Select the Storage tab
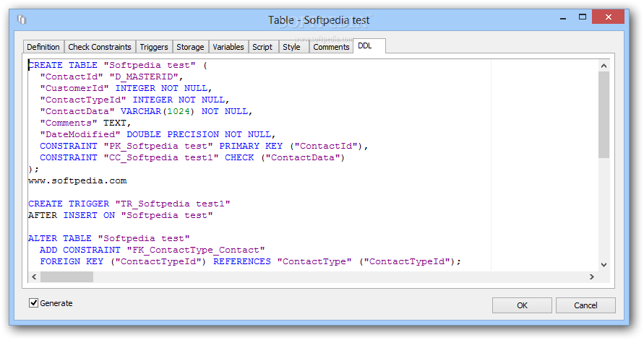 (x=190, y=47)
